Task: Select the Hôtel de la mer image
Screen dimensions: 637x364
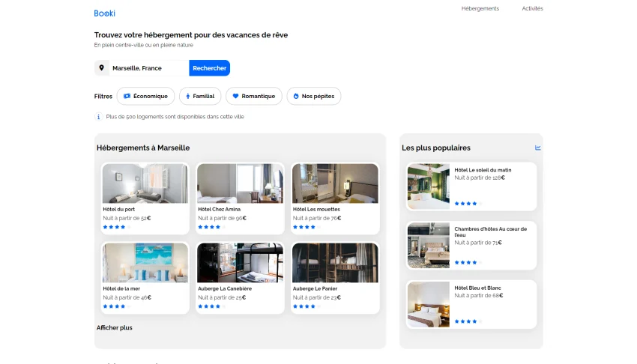Action: 145,263
